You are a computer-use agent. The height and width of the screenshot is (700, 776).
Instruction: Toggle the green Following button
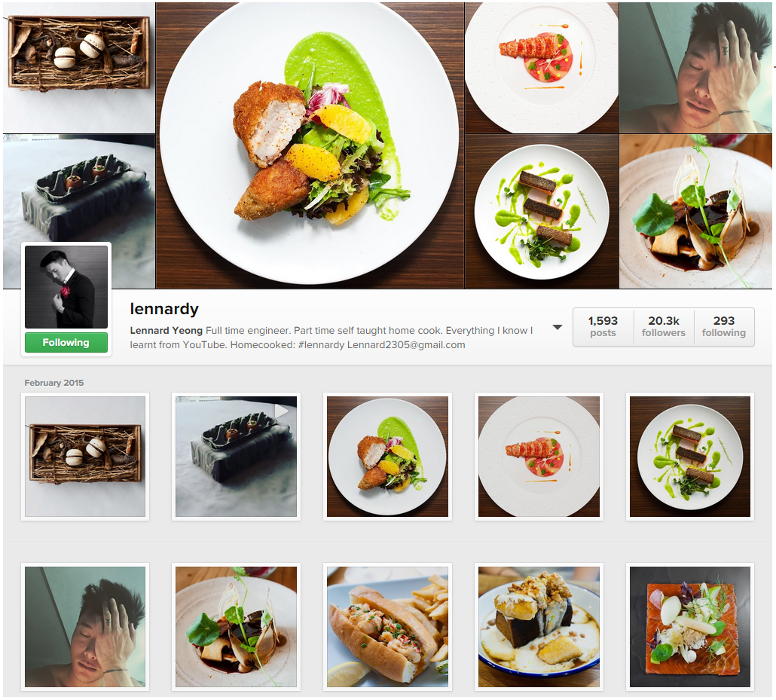(x=66, y=343)
